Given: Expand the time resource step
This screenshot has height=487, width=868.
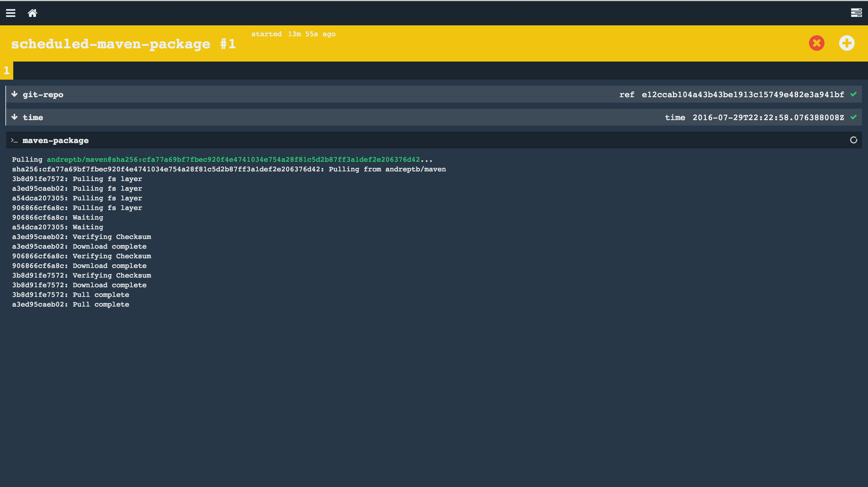Looking at the screenshot, I should tap(33, 118).
